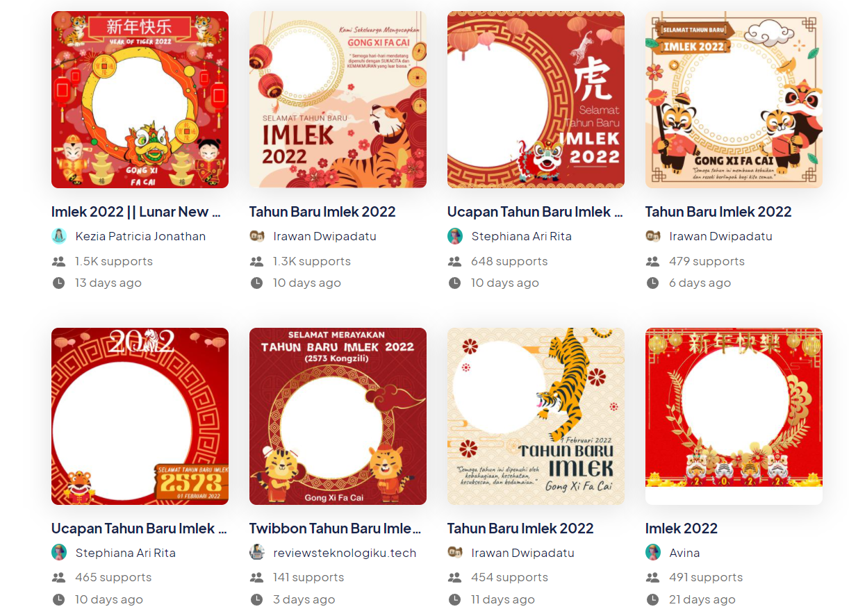Click Stephiana Ari Rita's avatar under 648-supports frame
This screenshot has width=849, height=616.
point(455,236)
